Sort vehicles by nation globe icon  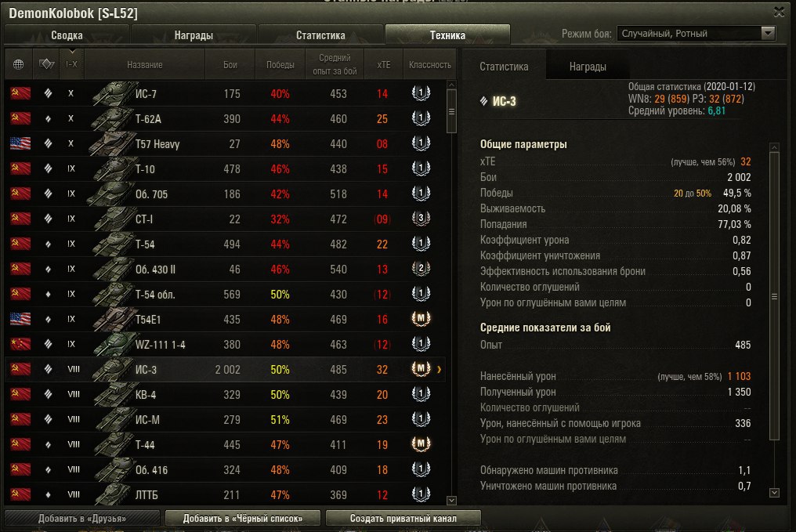[18, 64]
